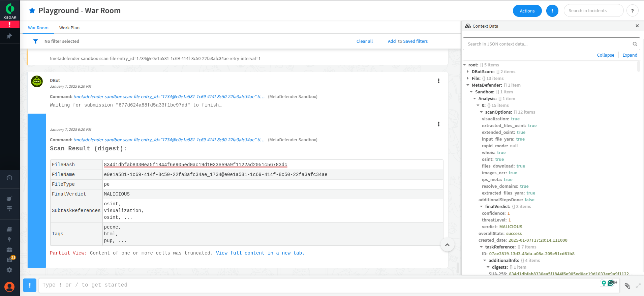644x296 pixels.
Task: Click the Expand link in Context Data
Action: coord(630,55)
